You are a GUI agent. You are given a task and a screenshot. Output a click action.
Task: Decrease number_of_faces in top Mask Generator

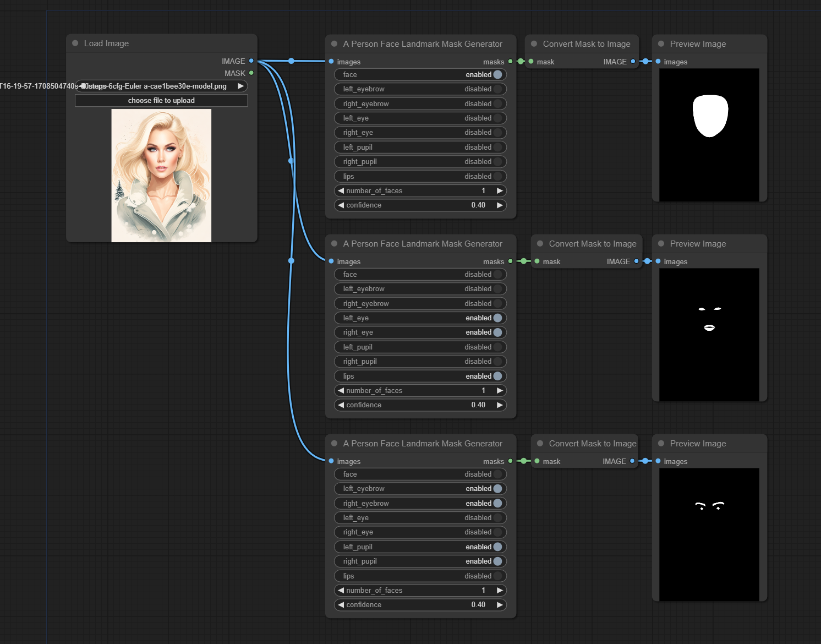pos(341,190)
